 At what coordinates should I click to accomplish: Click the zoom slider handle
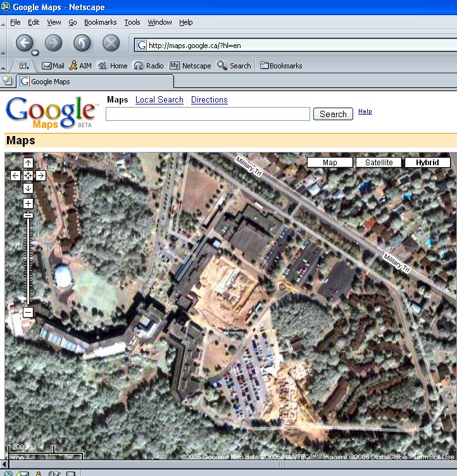click(28, 215)
